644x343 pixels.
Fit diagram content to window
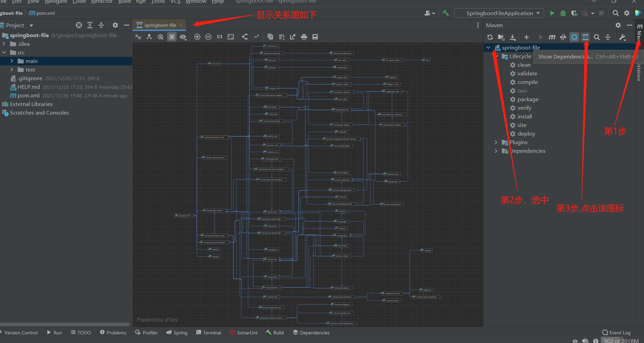click(x=231, y=37)
